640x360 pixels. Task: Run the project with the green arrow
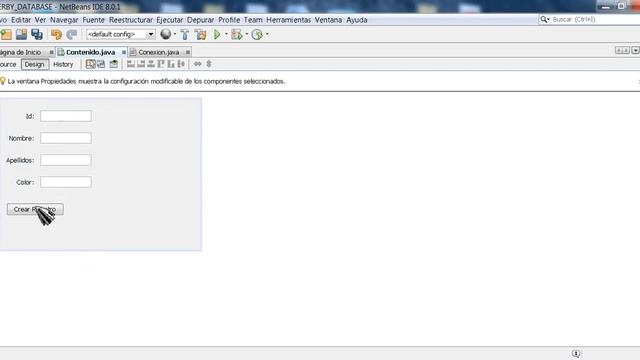pyautogui.click(x=217, y=34)
